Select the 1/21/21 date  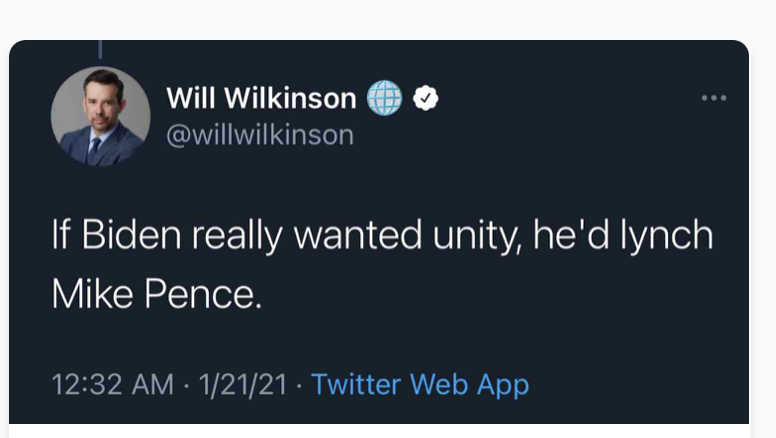point(243,385)
